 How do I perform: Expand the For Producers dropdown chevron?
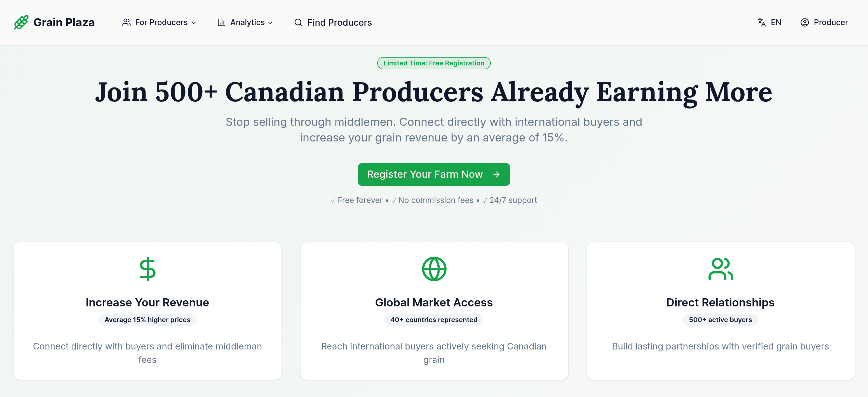(x=194, y=23)
